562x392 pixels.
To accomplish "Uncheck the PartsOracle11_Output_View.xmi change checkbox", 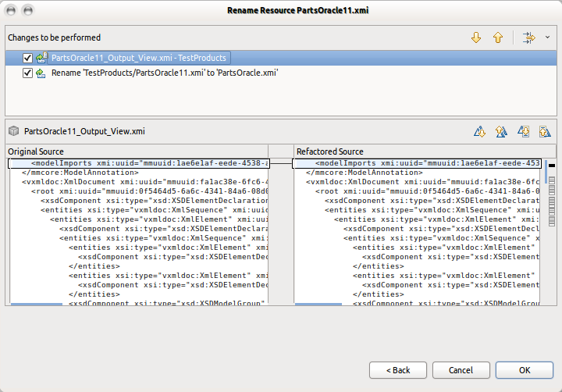I will pos(28,58).
